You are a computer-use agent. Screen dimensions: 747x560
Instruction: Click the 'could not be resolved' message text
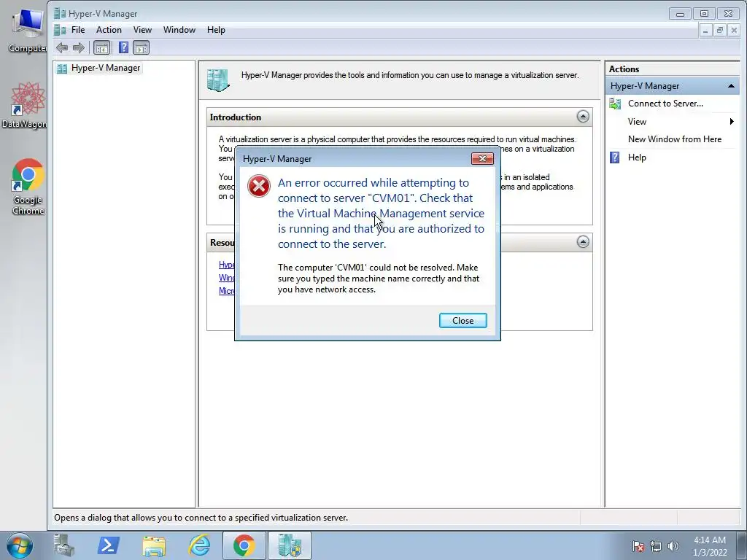pyautogui.click(x=379, y=279)
